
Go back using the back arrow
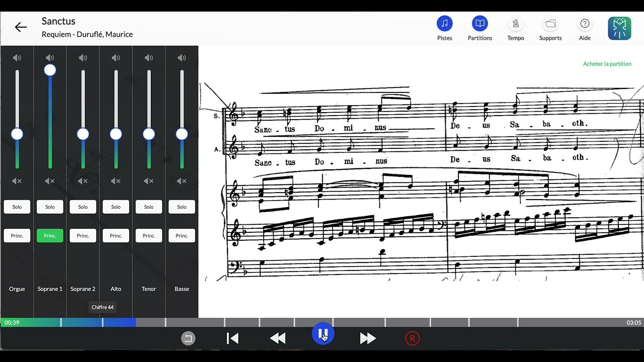click(21, 27)
